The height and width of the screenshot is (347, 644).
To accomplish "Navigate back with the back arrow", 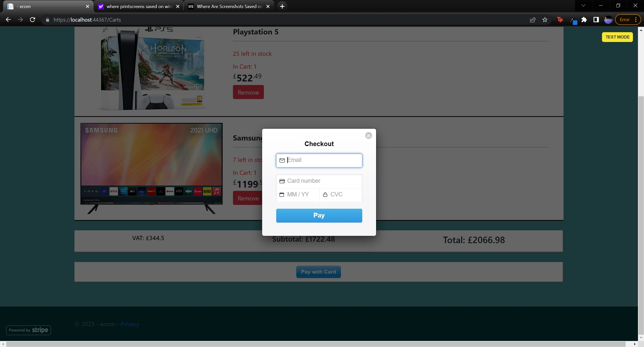I will pyautogui.click(x=8, y=20).
